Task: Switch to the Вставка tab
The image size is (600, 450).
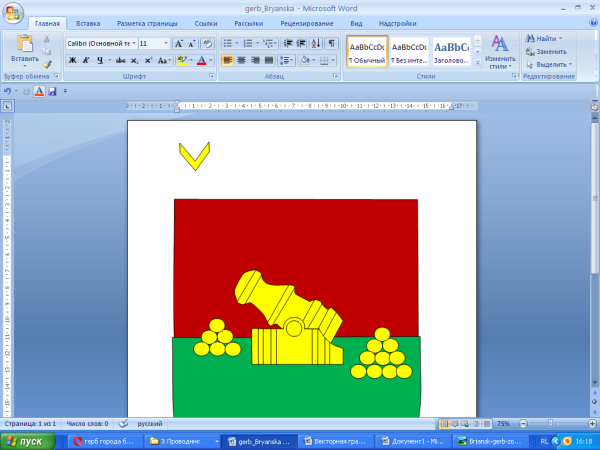Action: click(x=88, y=22)
